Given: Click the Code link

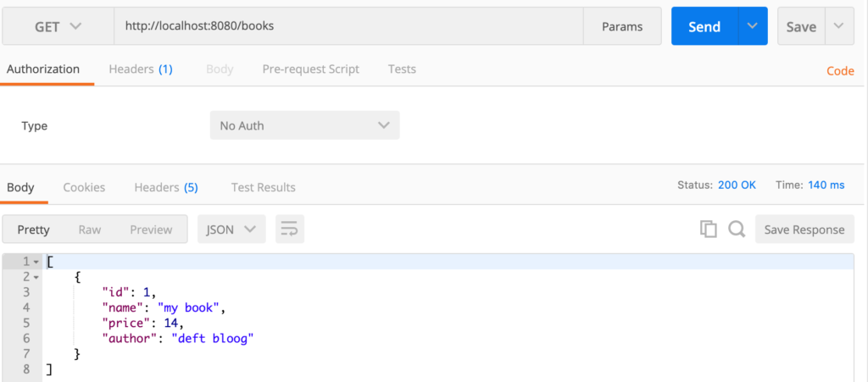Looking at the screenshot, I should coord(840,71).
